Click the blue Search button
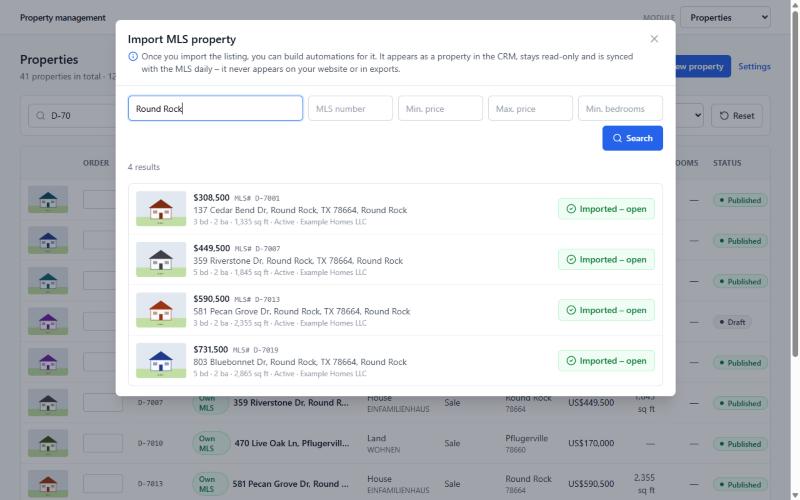 point(633,138)
